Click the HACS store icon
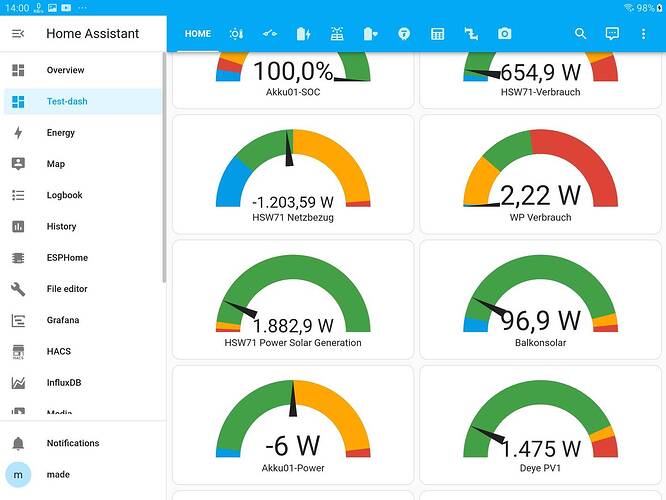 point(18,352)
